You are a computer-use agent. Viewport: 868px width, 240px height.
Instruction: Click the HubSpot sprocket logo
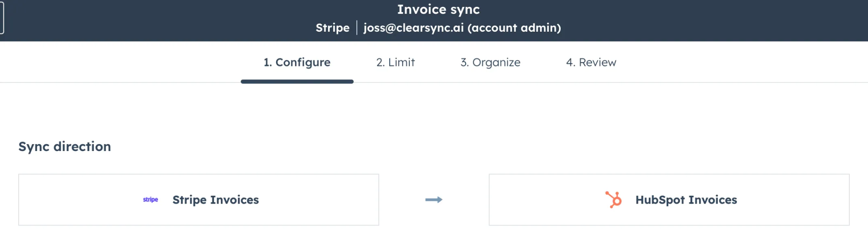[614, 200]
